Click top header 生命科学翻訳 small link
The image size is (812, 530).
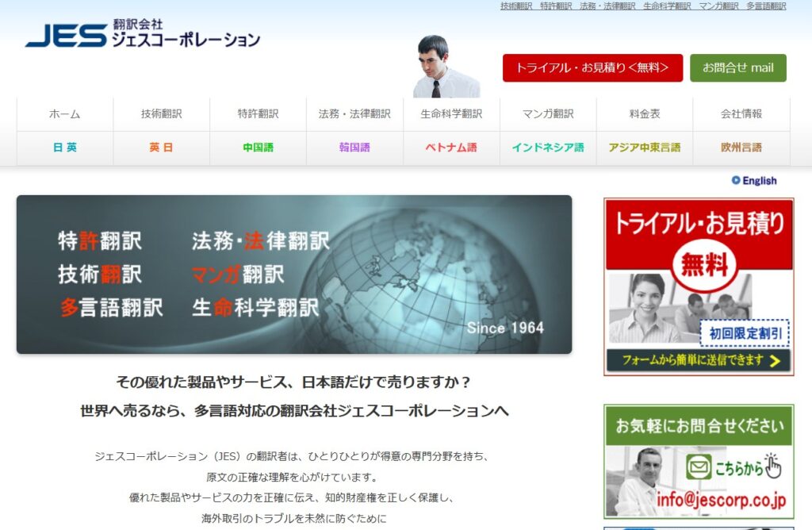pos(667,6)
